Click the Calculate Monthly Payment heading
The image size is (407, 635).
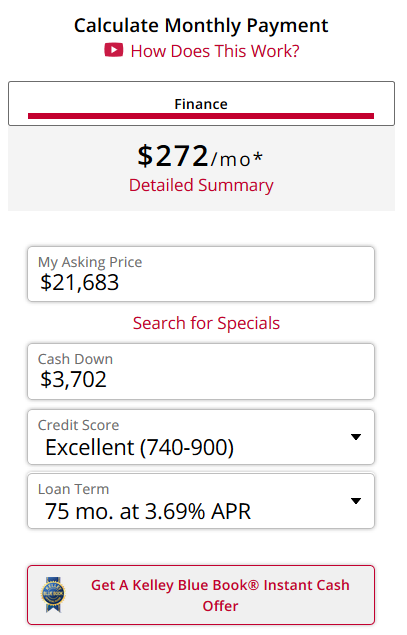201,26
